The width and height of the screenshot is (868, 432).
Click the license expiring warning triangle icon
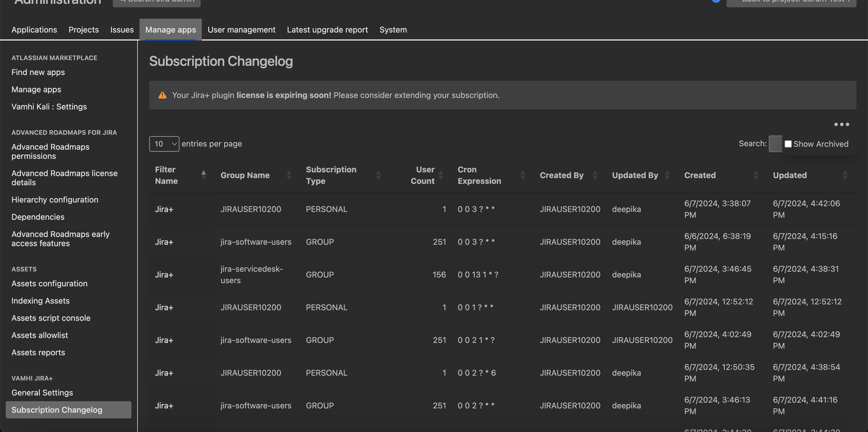163,95
